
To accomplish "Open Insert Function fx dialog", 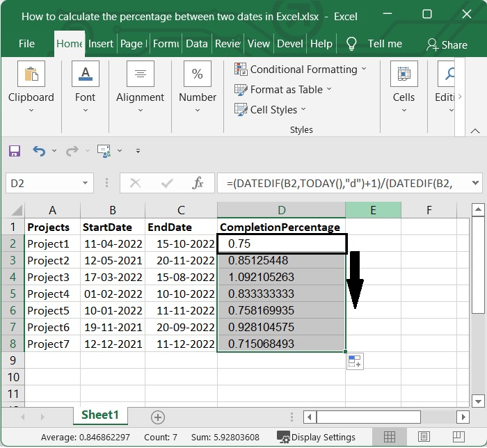I will pos(198,183).
